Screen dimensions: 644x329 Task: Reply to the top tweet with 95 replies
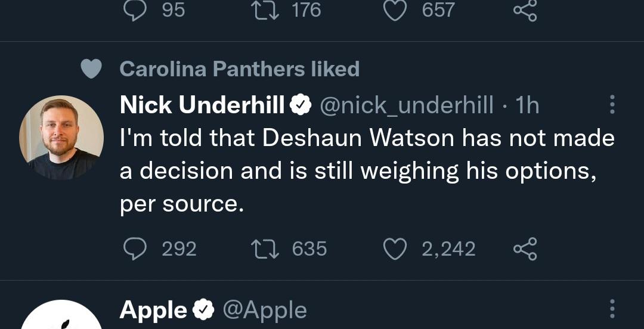[135, 10]
